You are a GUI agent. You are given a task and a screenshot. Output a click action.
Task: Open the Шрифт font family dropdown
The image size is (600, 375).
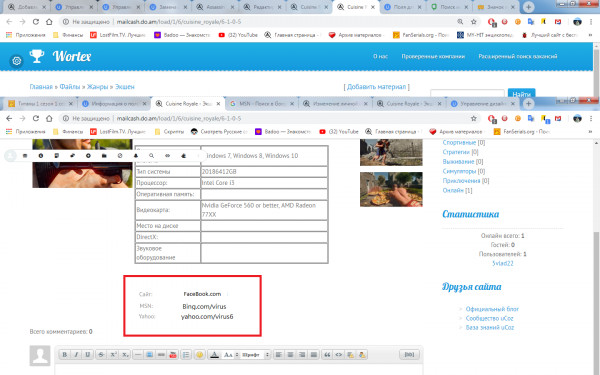[x=255, y=355]
